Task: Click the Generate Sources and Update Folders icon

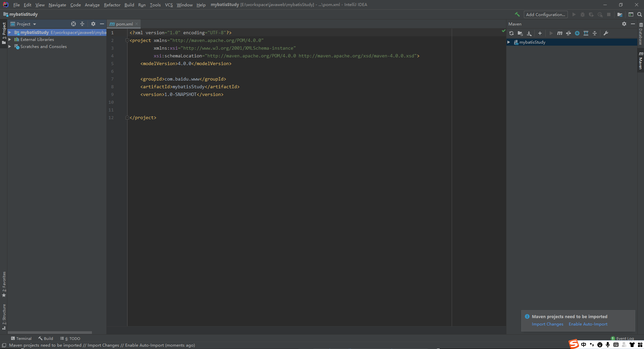Action: click(520, 33)
